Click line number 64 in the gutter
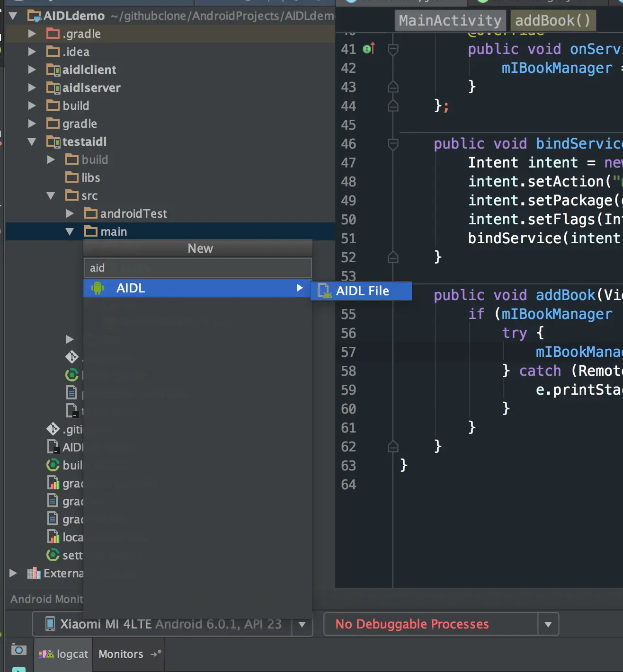 coord(348,485)
